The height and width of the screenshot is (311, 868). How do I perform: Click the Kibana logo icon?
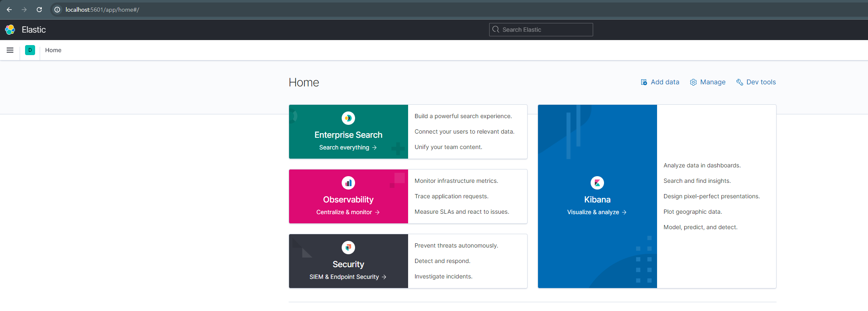click(597, 183)
